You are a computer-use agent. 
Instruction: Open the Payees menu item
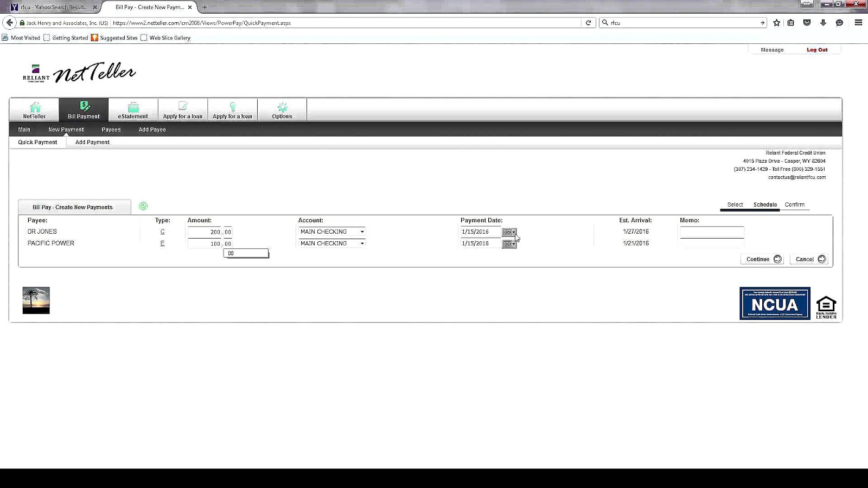point(111,129)
